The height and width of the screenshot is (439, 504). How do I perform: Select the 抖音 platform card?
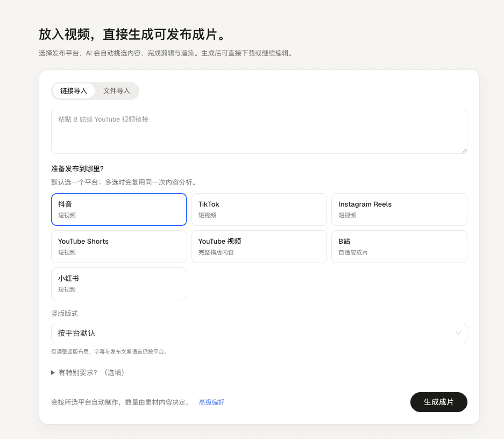pos(119,209)
